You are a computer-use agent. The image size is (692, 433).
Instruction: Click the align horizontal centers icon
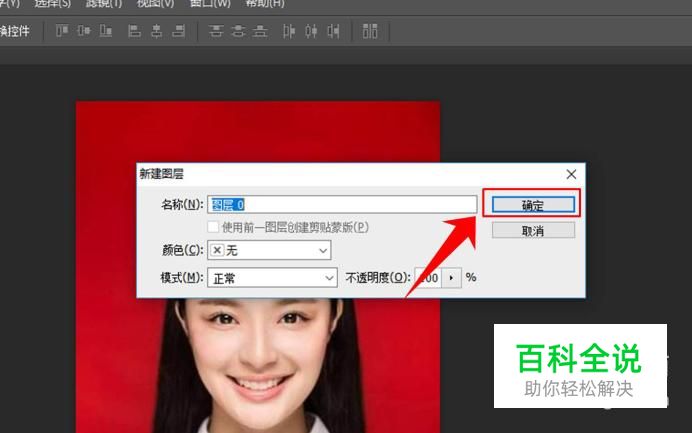[156, 31]
